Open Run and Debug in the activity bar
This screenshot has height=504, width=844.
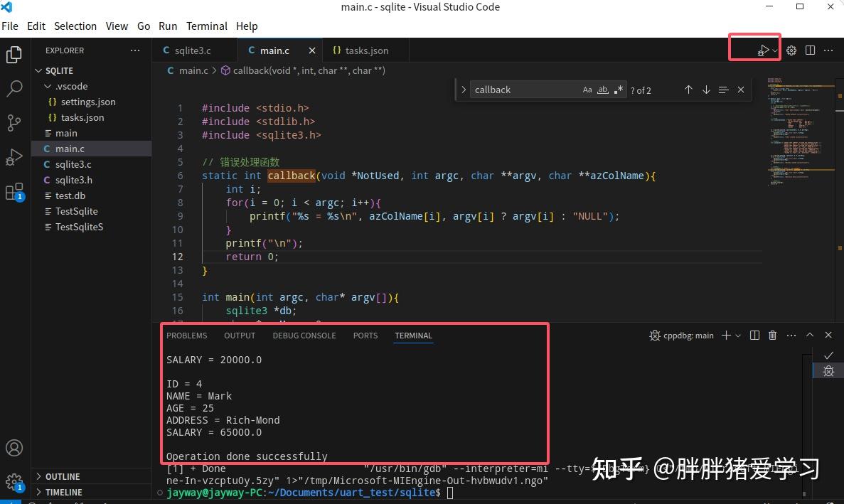pos(14,159)
